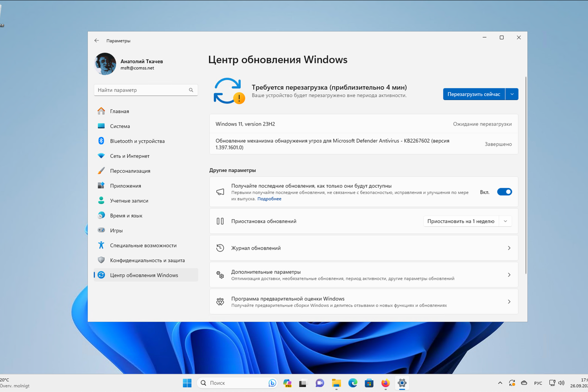Viewport: 588px width, 392px height.
Task: Click the Bluetooth и устройства icon
Action: (x=101, y=141)
